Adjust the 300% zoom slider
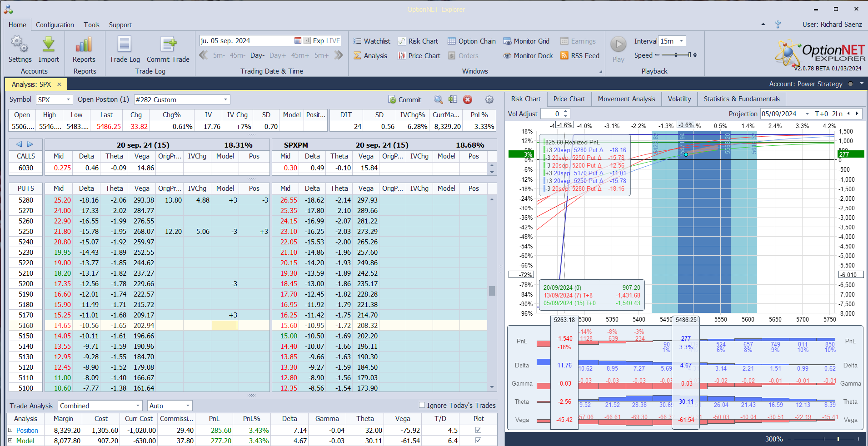 click(824, 439)
